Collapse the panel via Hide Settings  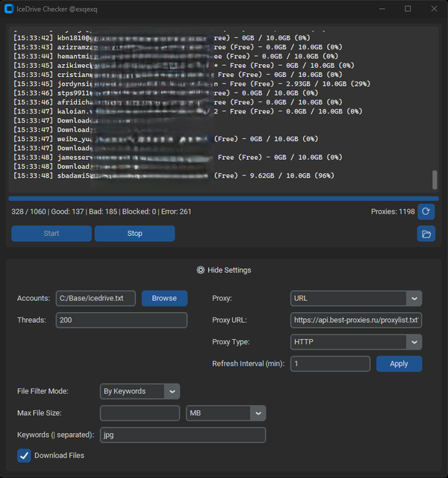pyautogui.click(x=229, y=270)
